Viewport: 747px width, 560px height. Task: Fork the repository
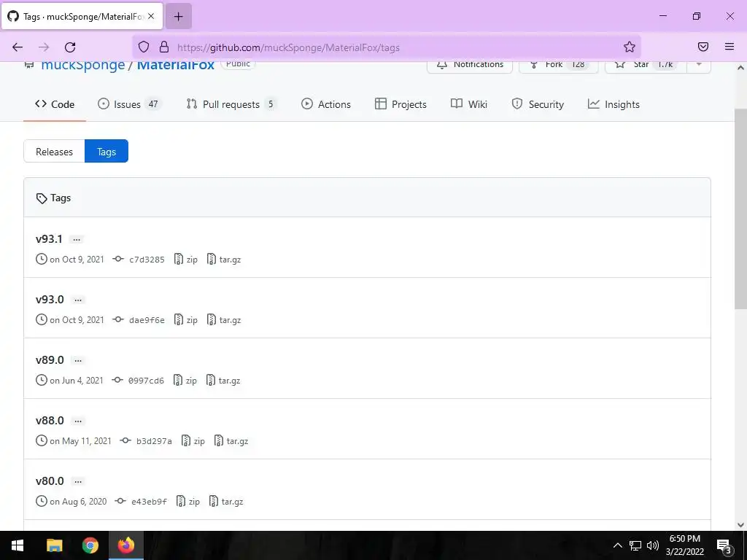tap(558, 65)
